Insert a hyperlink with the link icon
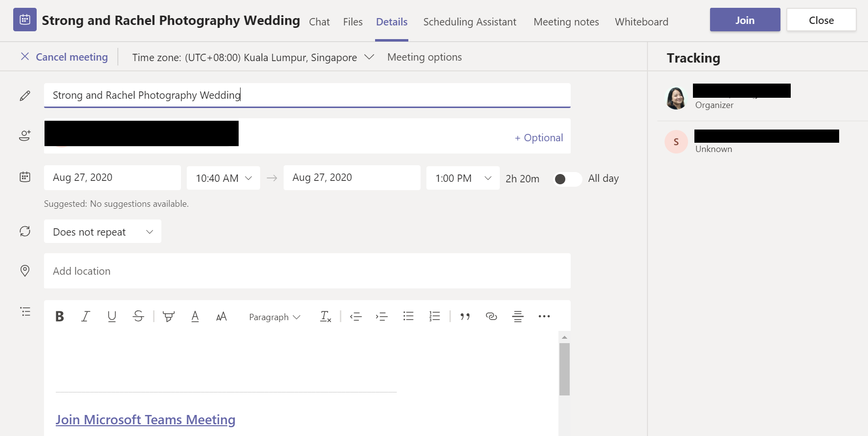 click(x=491, y=317)
